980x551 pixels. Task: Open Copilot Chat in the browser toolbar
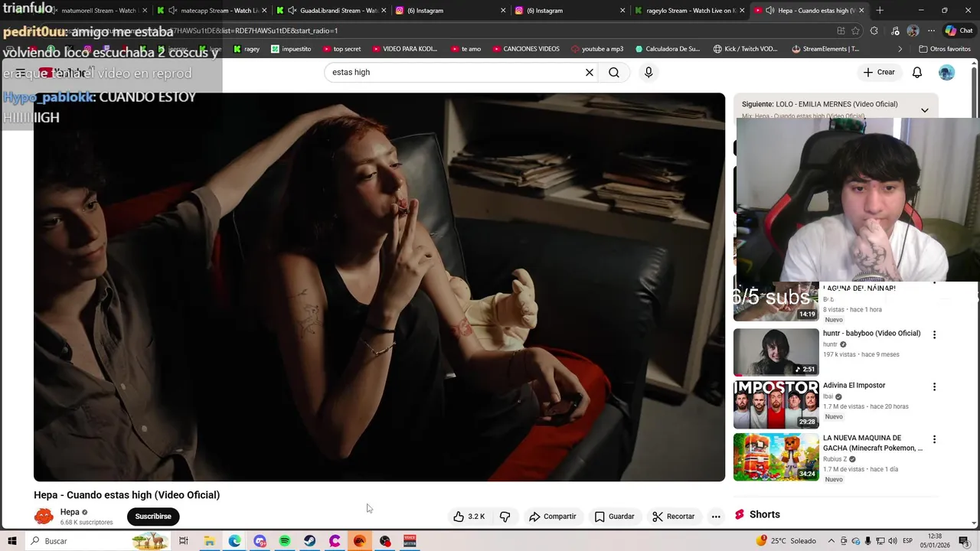pos(959,31)
